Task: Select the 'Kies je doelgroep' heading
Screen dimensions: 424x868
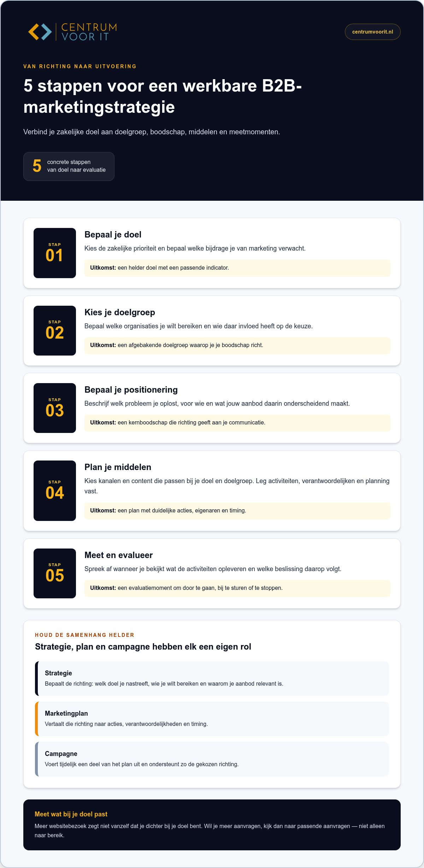Action: (120, 312)
